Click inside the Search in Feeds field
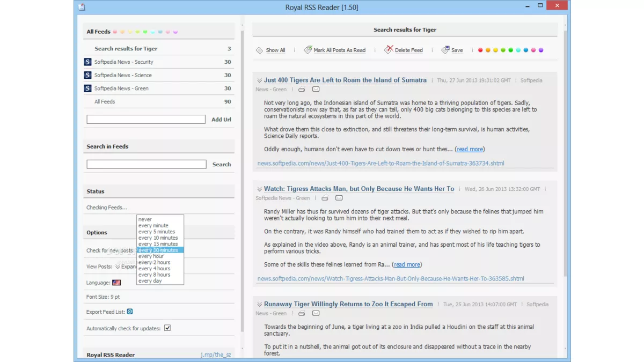644x362 pixels. coord(145,164)
